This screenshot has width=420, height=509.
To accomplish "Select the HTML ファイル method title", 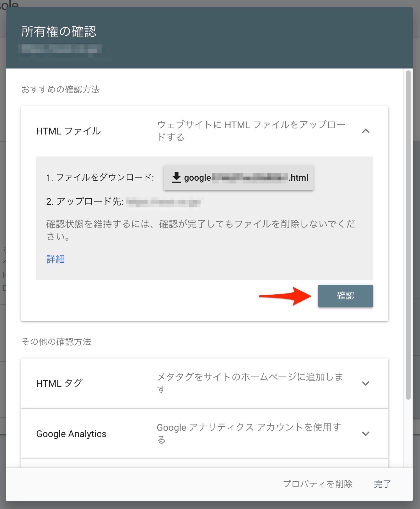I will tap(68, 131).
